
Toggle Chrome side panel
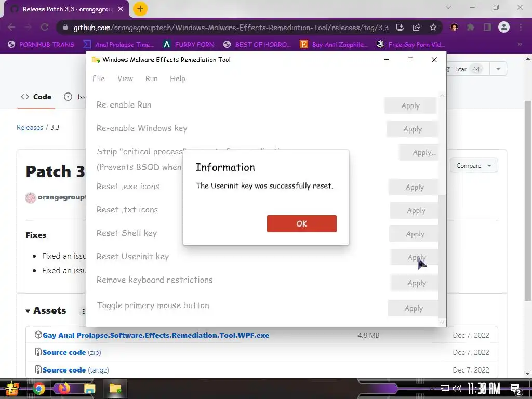tap(487, 27)
